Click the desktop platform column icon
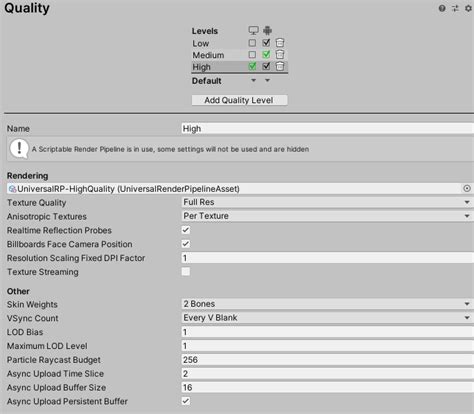Screen dimensions: 474x414 (253, 31)
